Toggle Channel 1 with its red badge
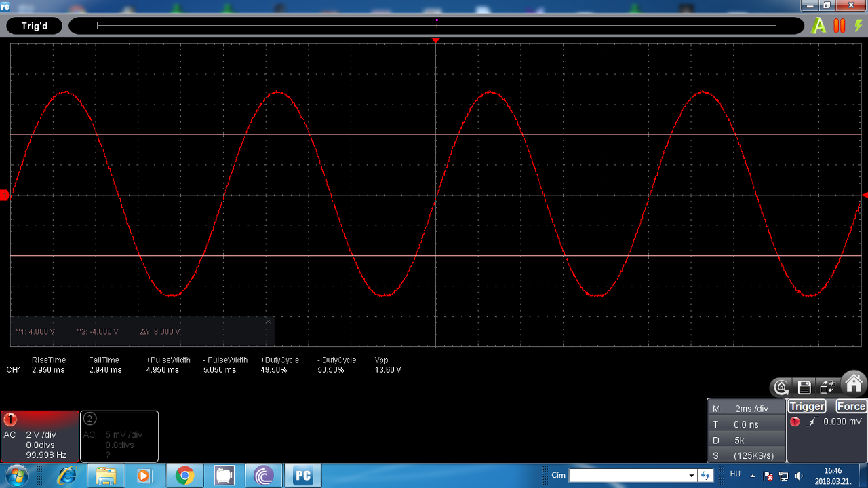The width and height of the screenshot is (868, 488). tap(11, 419)
